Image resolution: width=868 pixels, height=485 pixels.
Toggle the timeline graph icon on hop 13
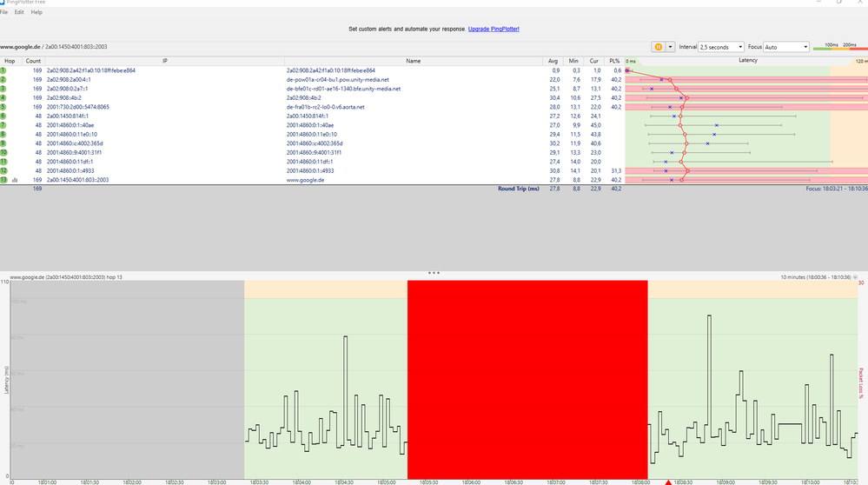(15, 180)
